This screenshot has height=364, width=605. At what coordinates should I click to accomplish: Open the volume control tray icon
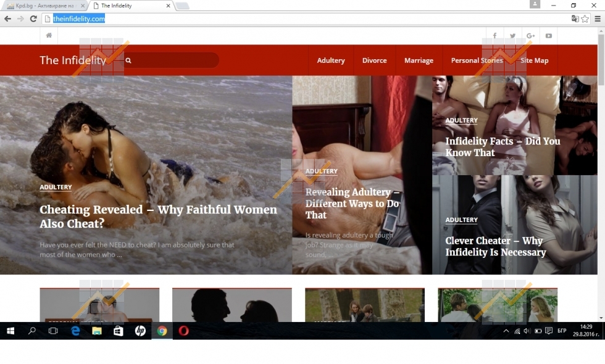527,331
